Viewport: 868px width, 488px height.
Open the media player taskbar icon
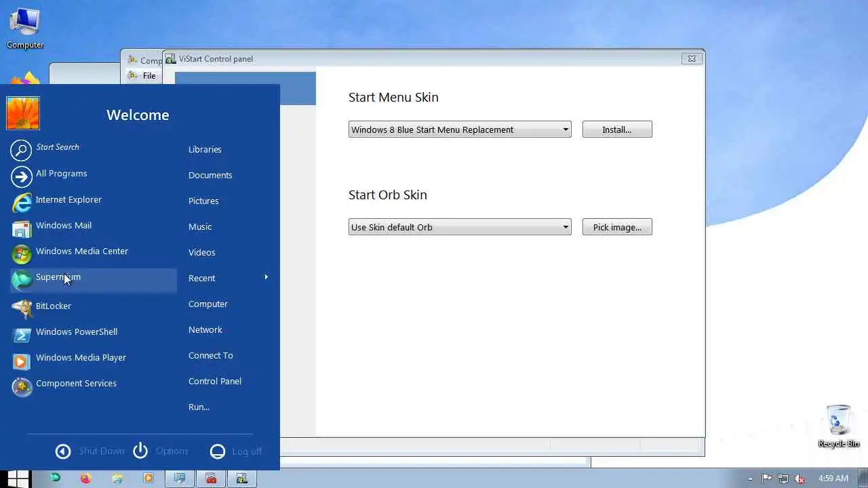coord(149,478)
